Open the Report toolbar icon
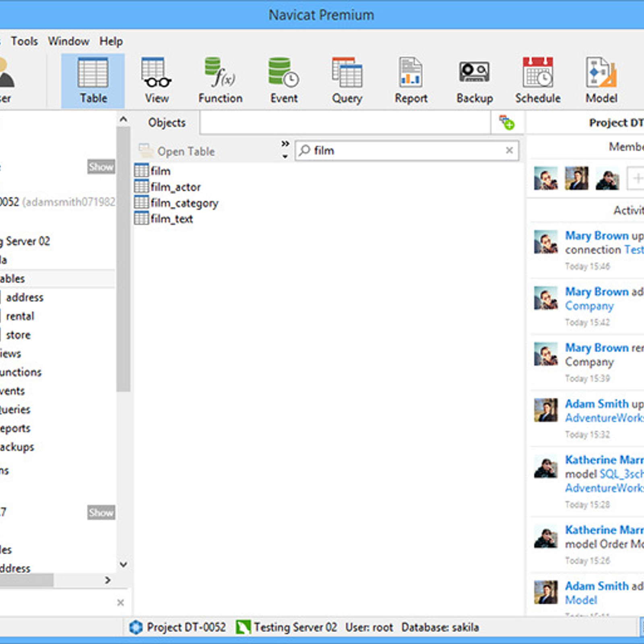 [411, 81]
